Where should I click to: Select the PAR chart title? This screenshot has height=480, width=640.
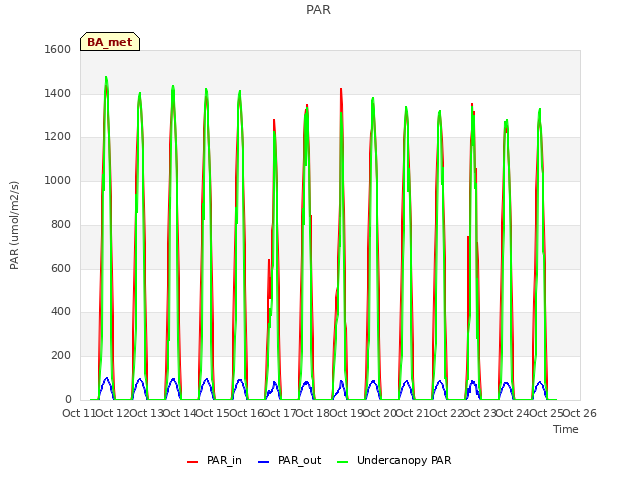(x=318, y=9)
